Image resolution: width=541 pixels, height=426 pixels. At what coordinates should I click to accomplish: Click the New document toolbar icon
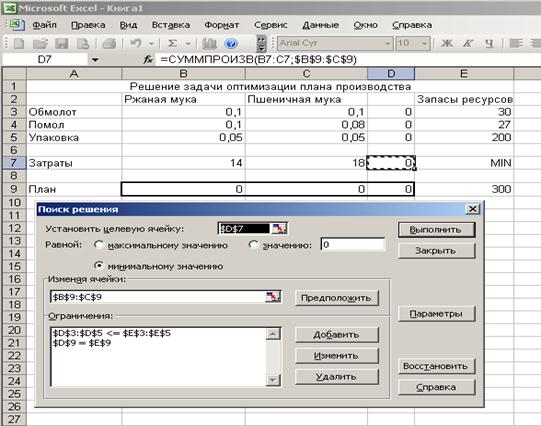(x=18, y=43)
